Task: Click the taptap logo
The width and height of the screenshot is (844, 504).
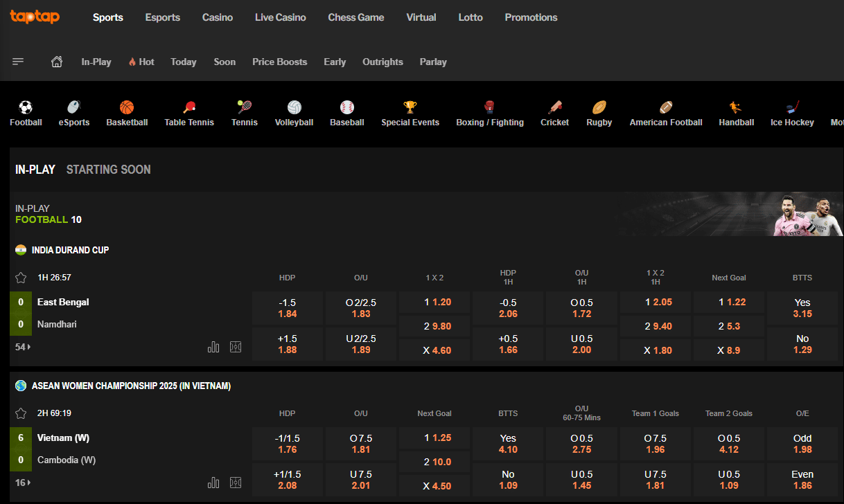Action: coord(35,19)
